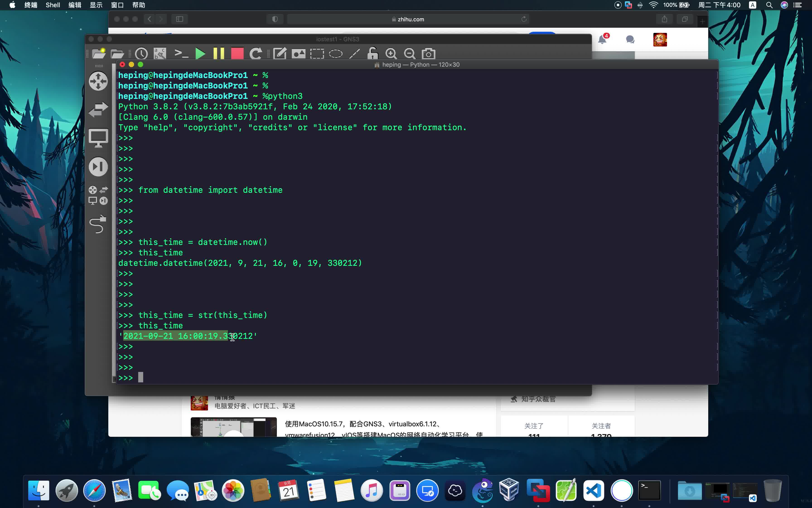
Task: Click Safari privacy shield icon
Action: 275,19
